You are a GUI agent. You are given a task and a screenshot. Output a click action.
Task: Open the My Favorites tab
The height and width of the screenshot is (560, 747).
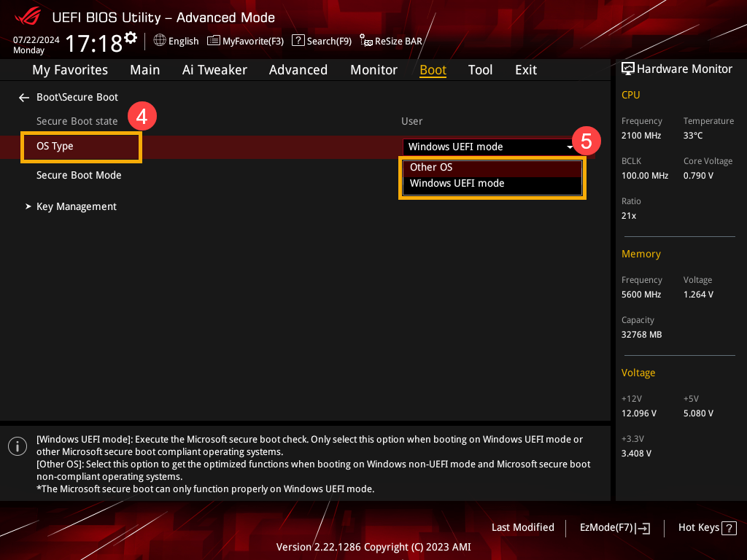click(70, 70)
